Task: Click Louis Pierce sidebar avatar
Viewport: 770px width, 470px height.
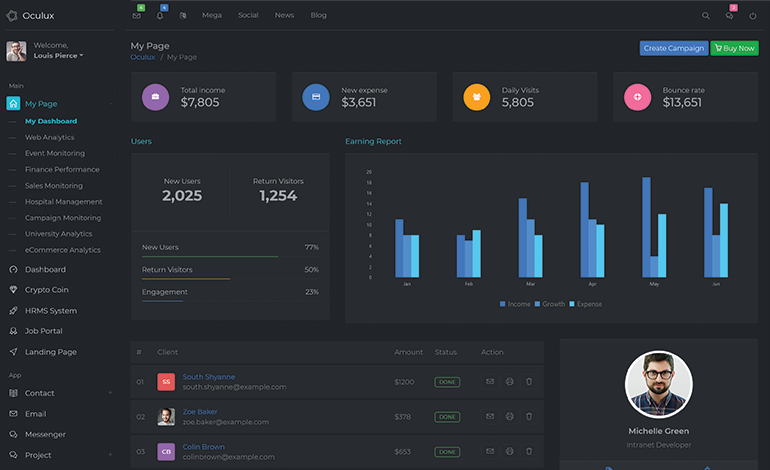Action: (16, 51)
